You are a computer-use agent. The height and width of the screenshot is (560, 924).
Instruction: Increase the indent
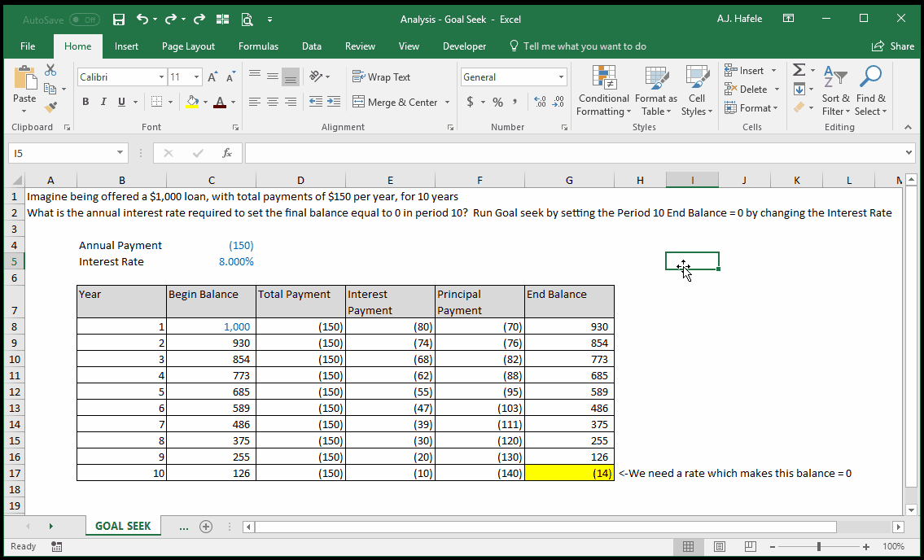click(x=334, y=102)
